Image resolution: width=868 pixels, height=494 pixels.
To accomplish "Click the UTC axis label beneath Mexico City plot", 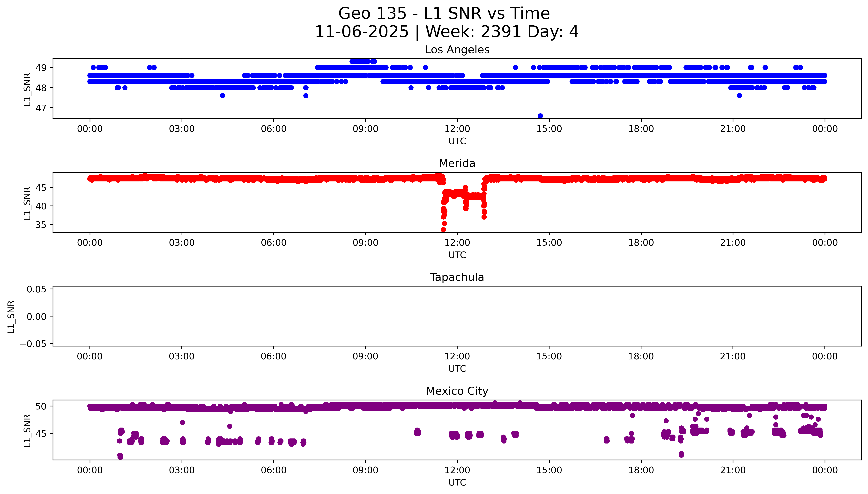I will (457, 482).
